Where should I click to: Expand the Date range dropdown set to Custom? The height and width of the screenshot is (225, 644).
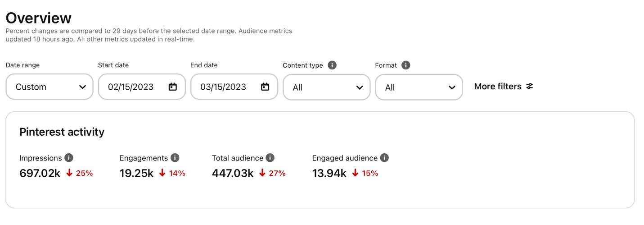point(50,87)
